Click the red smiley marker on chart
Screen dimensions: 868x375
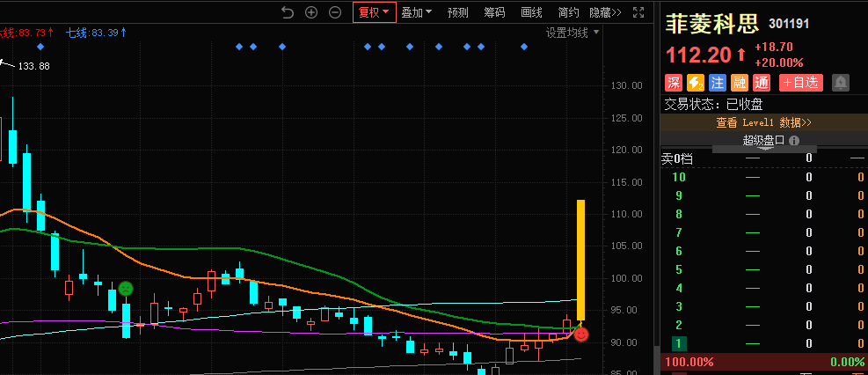[581, 335]
